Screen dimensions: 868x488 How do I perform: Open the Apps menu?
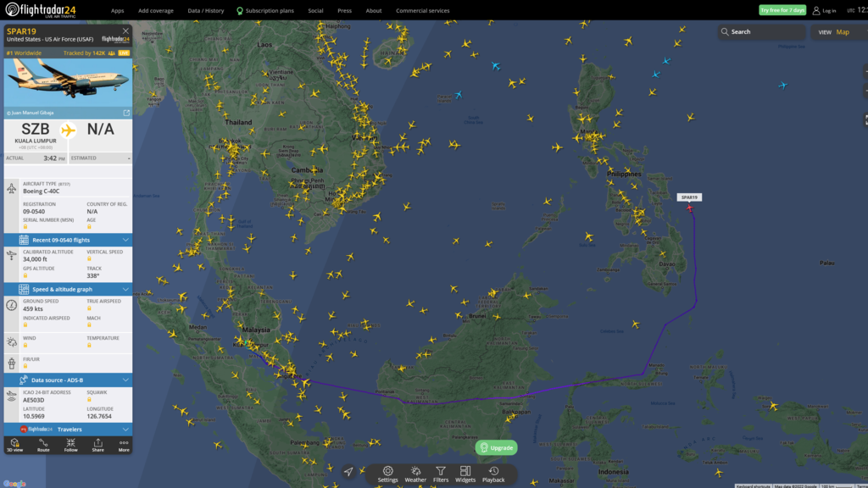click(117, 10)
